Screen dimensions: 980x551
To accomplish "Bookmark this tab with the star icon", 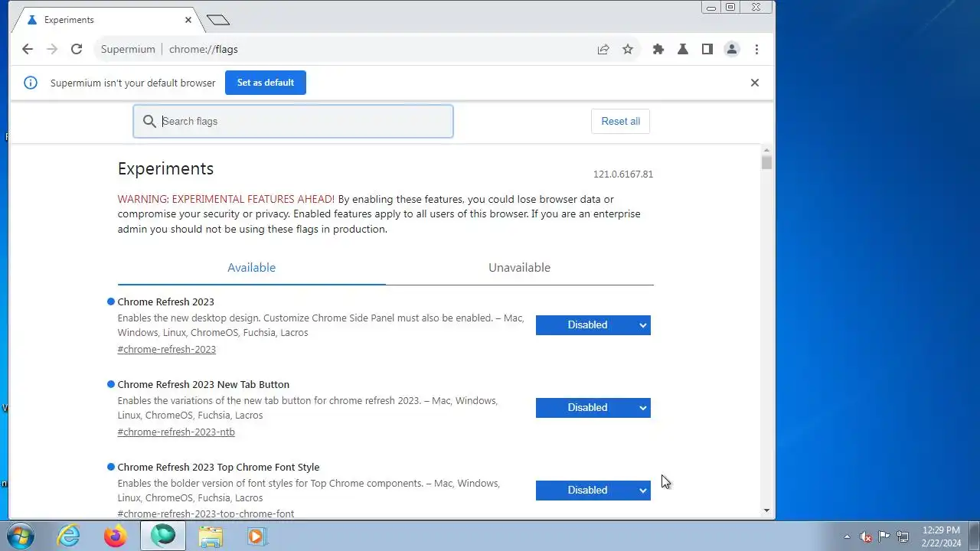I will click(x=628, y=49).
